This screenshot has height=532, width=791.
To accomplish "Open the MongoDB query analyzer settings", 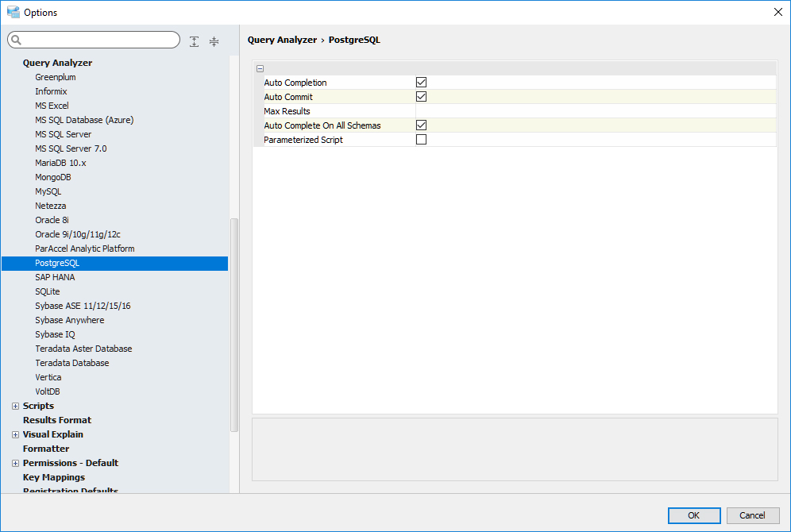I will point(52,177).
